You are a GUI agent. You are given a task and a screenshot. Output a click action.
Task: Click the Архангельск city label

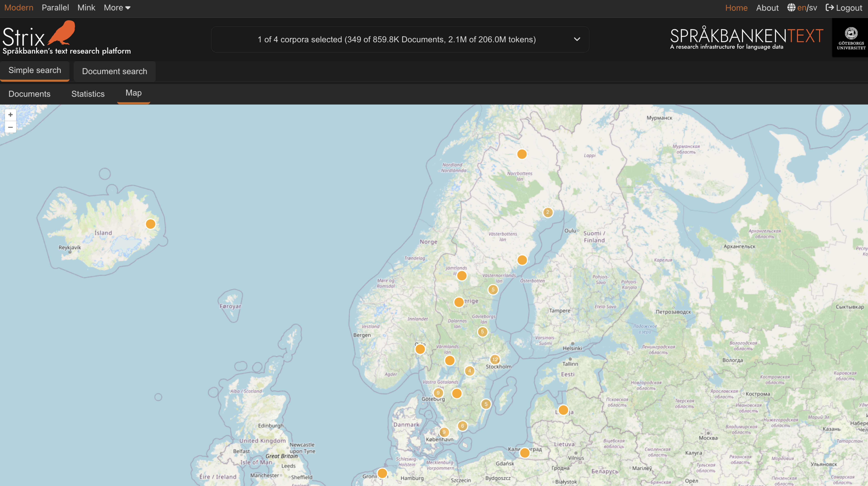pyautogui.click(x=739, y=246)
